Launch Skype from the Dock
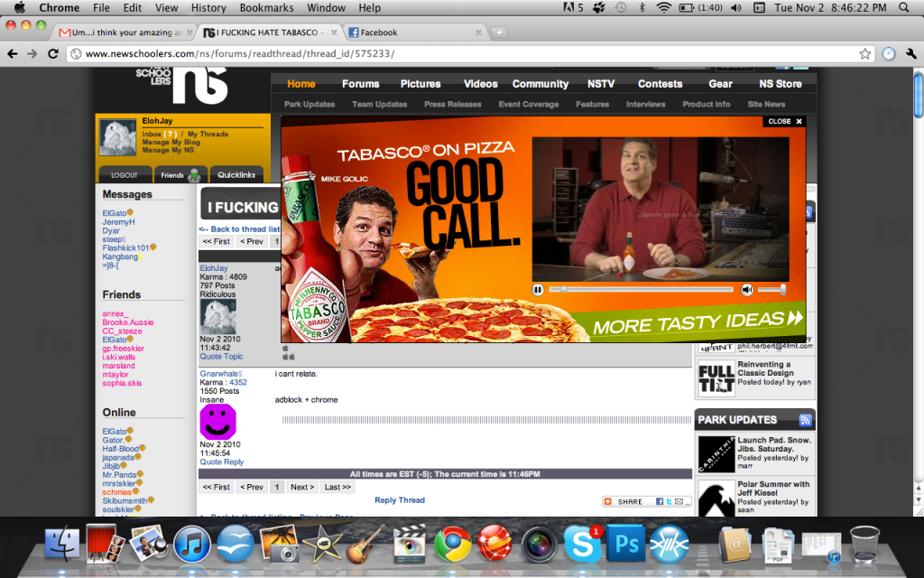The width and height of the screenshot is (924, 578). (x=583, y=545)
